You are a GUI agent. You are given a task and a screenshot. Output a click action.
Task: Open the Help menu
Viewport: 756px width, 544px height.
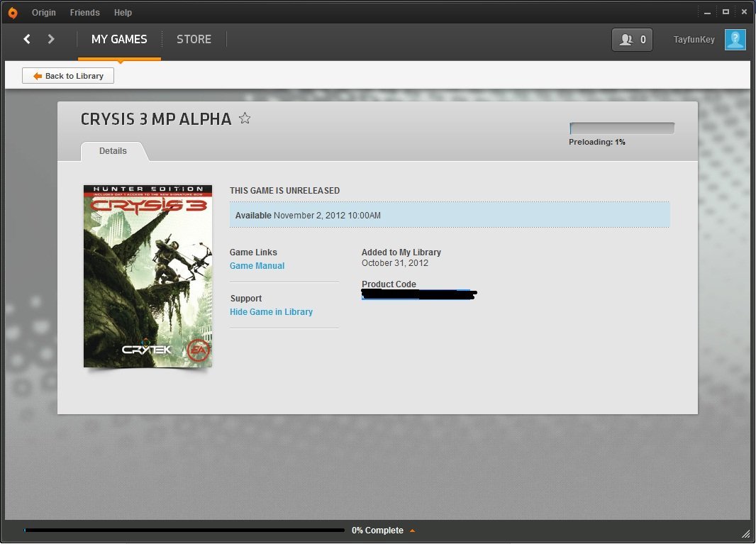[x=123, y=13]
